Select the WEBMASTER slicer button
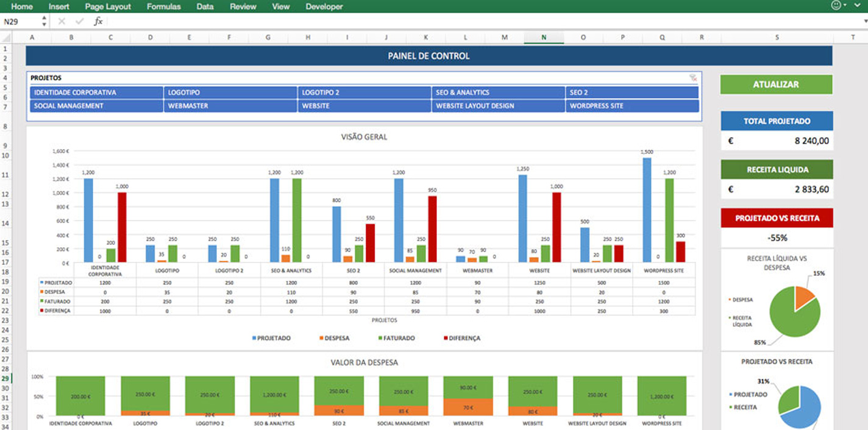 230,106
